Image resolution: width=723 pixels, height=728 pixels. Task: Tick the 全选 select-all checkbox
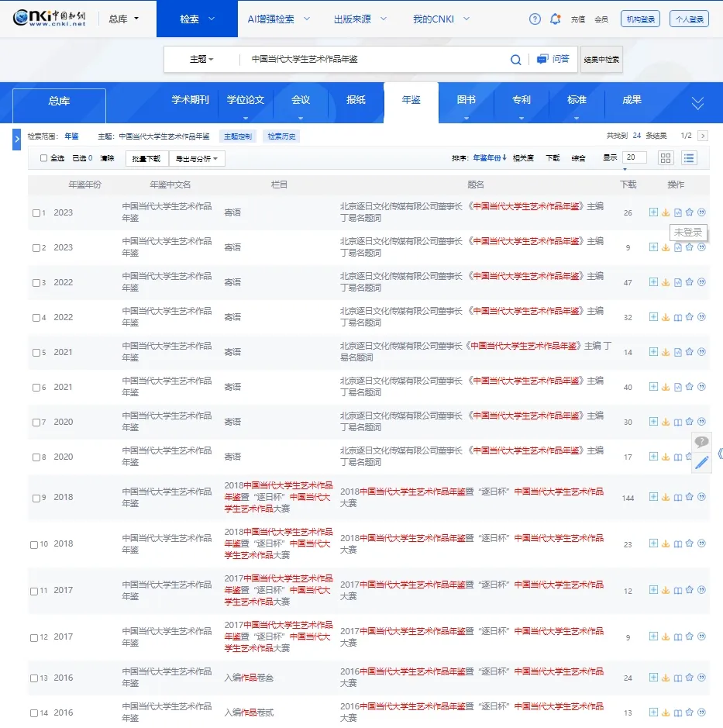pyautogui.click(x=44, y=158)
